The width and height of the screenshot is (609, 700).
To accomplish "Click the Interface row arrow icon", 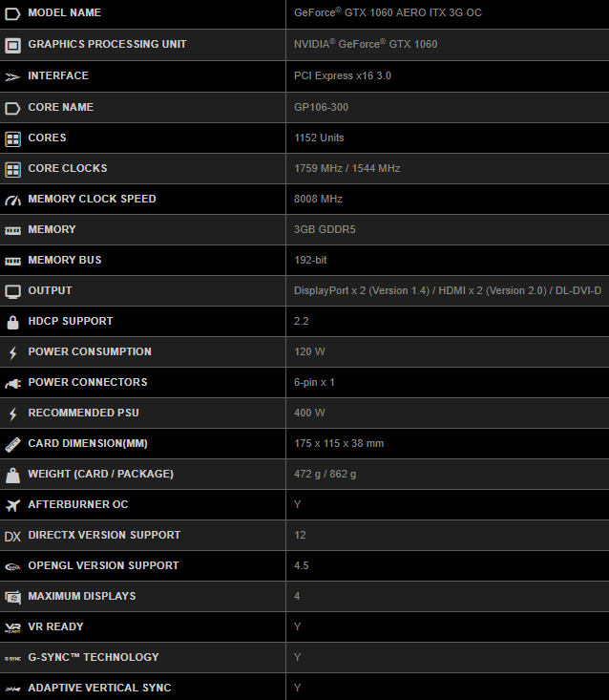I will [12, 76].
